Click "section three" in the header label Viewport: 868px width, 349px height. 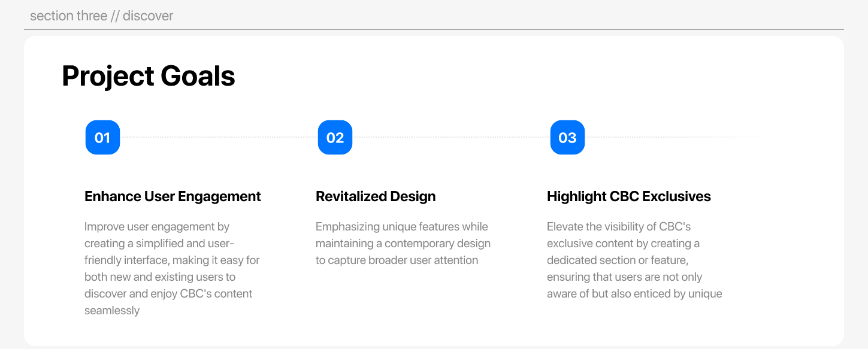[68, 16]
